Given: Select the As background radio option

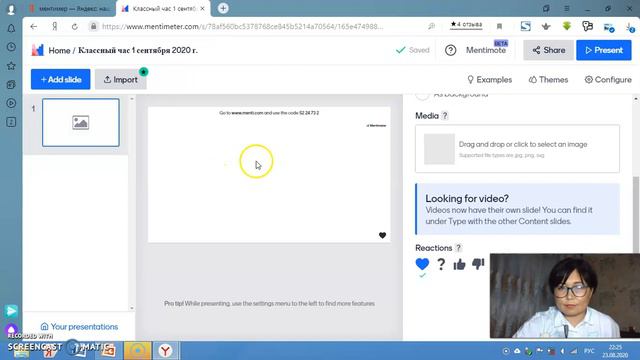Looking at the screenshot, I should pyautogui.click(x=422, y=95).
